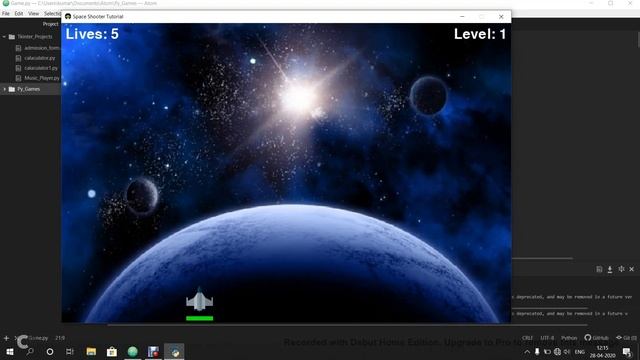The height and width of the screenshot is (360, 640).
Task: Change the Python grammar in status bar
Action: point(569,338)
